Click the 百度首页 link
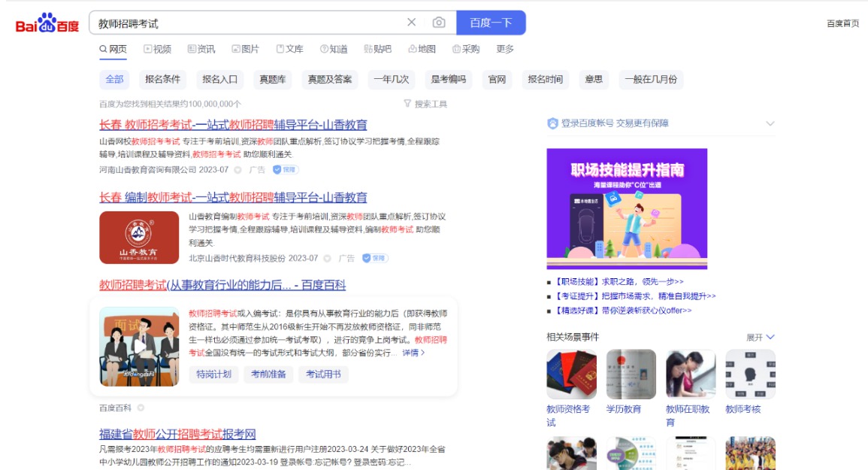Screen dimensions: 868x470 (x=842, y=23)
